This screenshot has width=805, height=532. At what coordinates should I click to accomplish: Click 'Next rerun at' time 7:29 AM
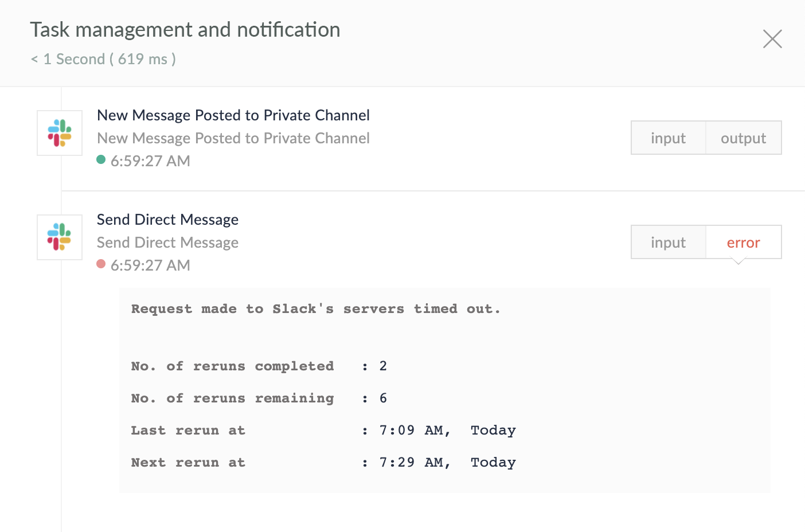[x=415, y=463]
